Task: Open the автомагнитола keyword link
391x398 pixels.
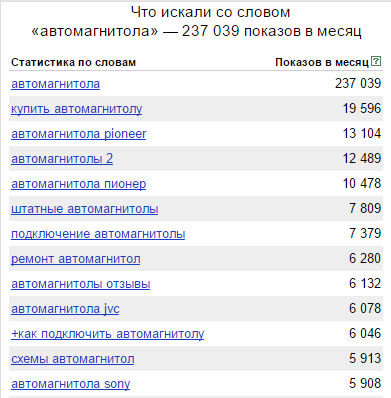Action: tap(55, 84)
